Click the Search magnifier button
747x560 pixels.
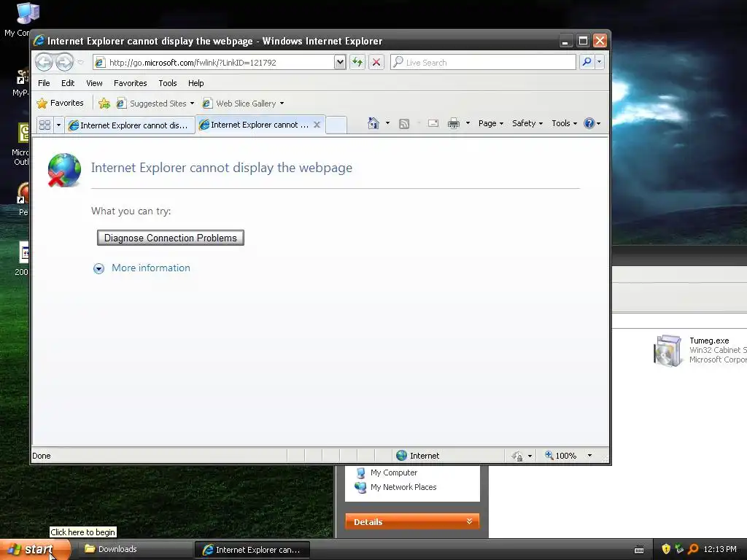tap(587, 62)
